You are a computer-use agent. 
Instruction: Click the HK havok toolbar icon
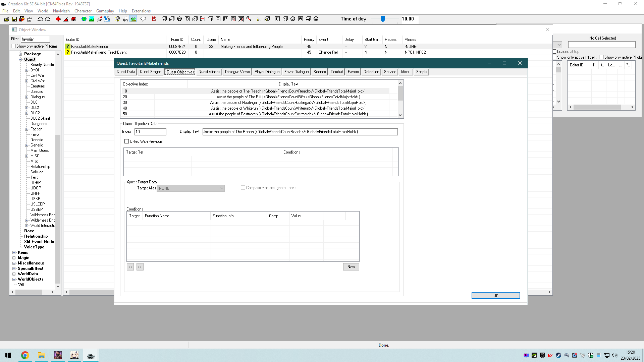pos(99,19)
